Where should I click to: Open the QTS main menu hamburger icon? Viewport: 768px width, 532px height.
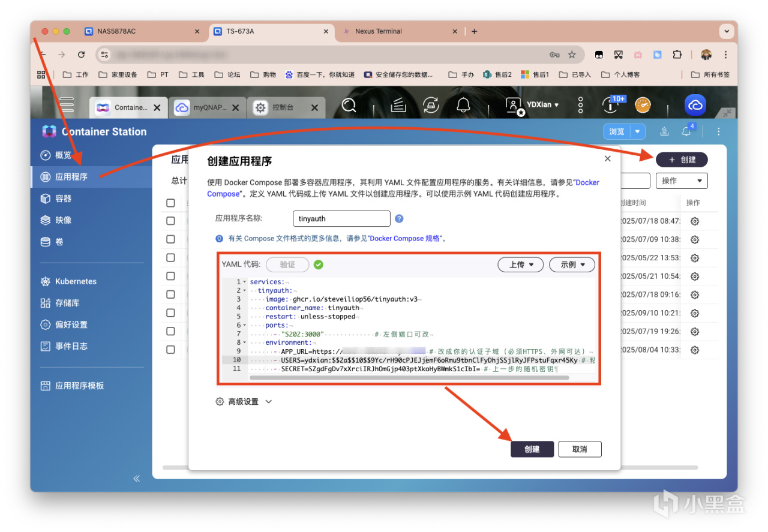[x=66, y=106]
